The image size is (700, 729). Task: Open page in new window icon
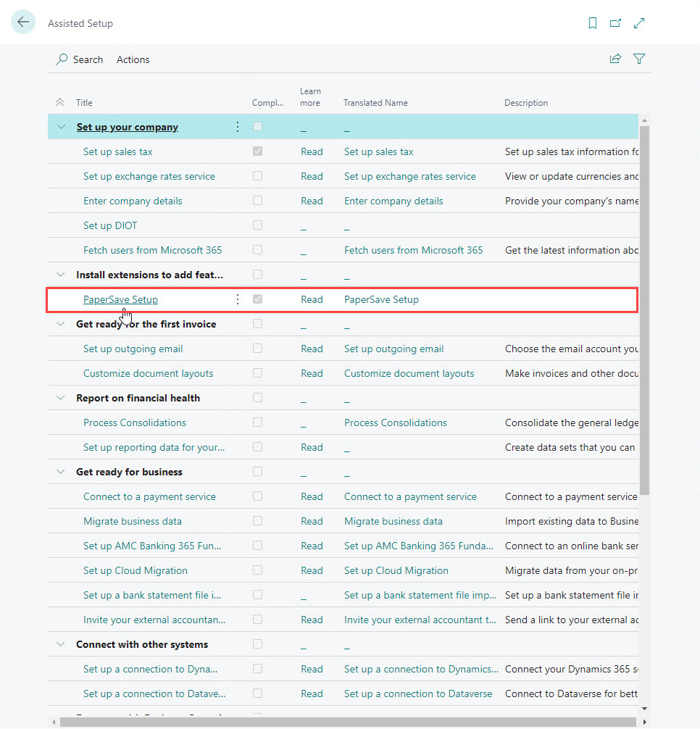615,23
